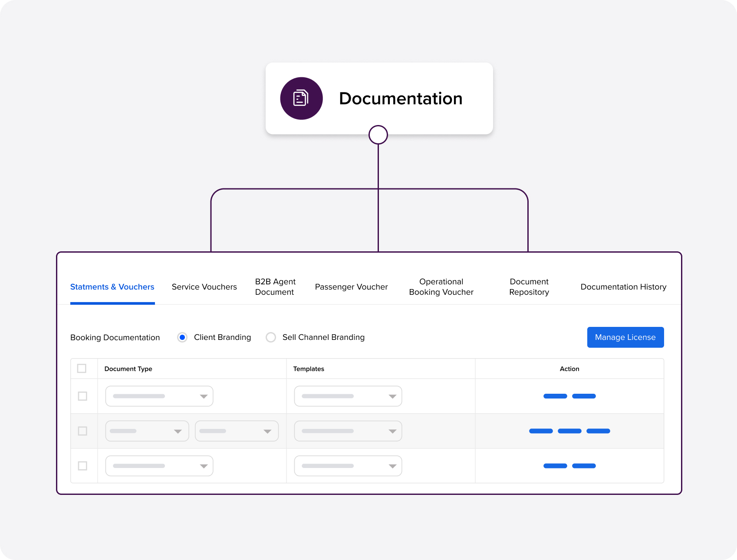Click the Documentation file icon in purple circle

[x=301, y=99]
